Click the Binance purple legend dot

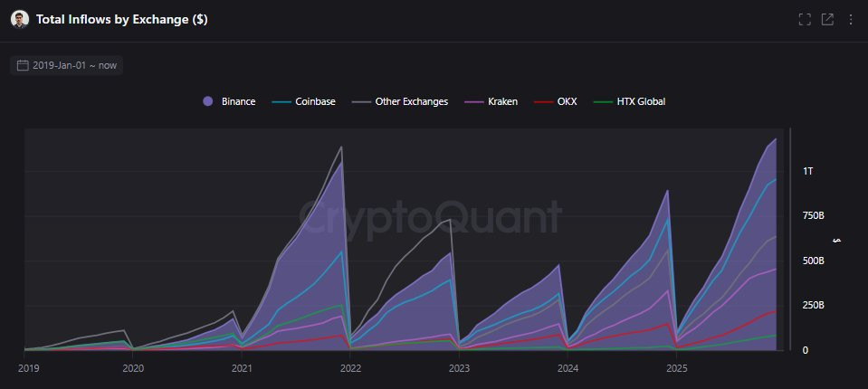coord(208,101)
